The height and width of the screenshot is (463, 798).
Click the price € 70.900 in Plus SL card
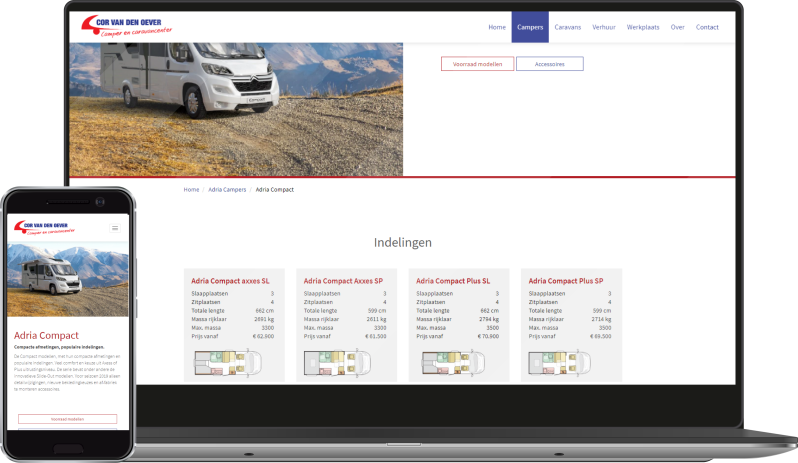488,336
